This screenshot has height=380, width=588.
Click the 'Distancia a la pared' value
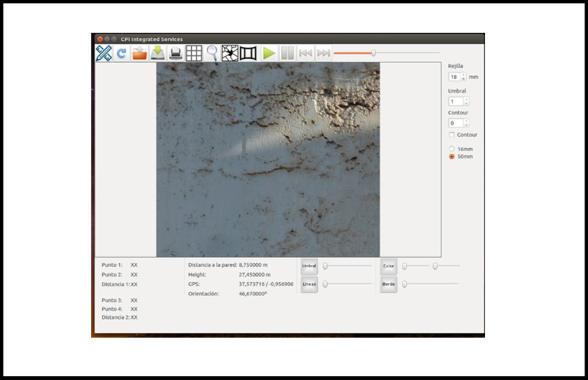pos(253,264)
